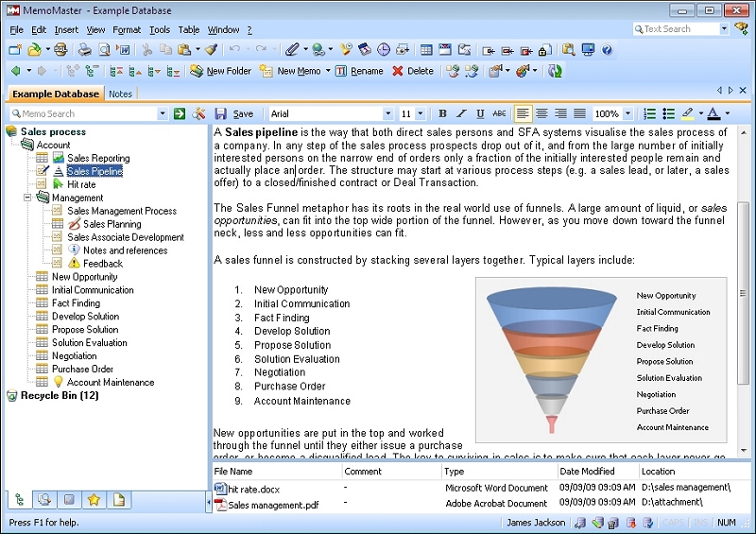Image resolution: width=756 pixels, height=534 pixels.
Task: Click the Delete button
Action: (x=413, y=71)
